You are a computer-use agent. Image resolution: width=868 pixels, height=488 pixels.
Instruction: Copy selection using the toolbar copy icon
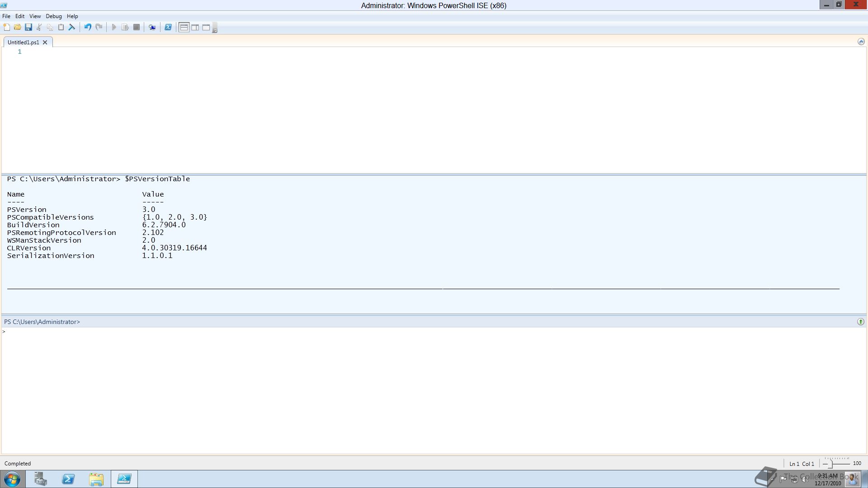point(50,27)
